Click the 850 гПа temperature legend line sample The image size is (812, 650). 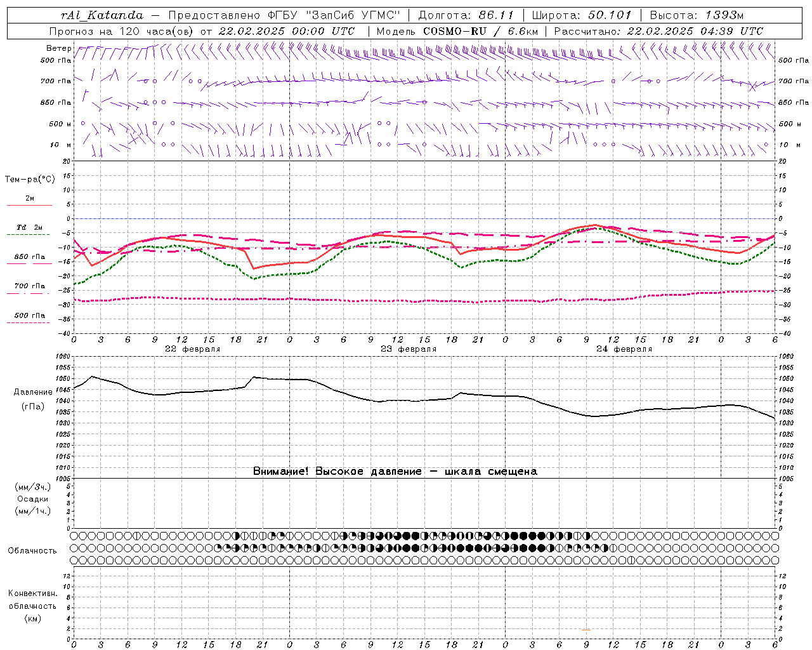point(30,263)
